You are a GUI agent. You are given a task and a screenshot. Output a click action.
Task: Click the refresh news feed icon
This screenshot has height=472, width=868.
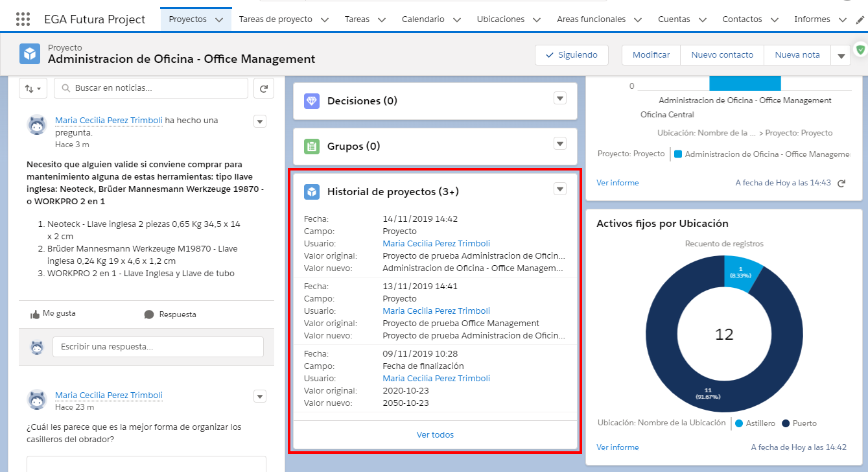(x=263, y=88)
